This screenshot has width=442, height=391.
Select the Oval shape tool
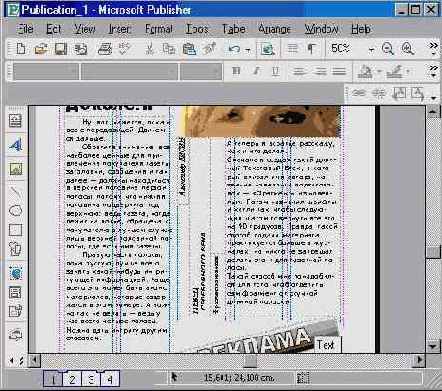[15, 211]
